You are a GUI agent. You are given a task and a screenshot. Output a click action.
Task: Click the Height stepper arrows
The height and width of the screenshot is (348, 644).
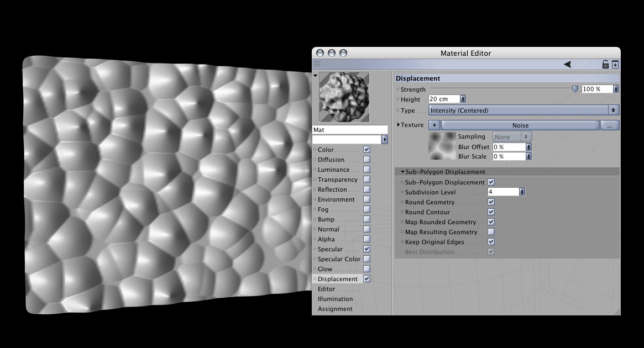[x=463, y=99]
